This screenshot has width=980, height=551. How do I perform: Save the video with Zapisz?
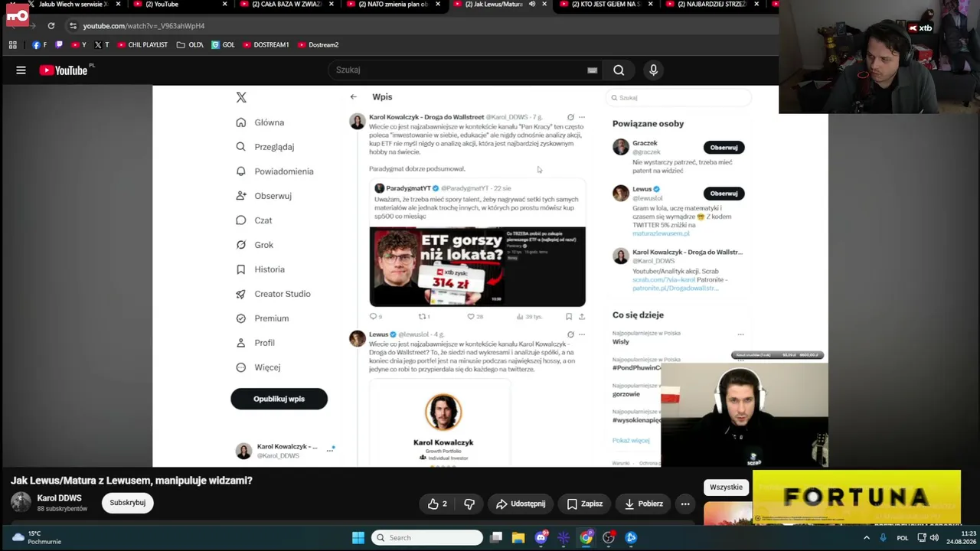coord(585,504)
